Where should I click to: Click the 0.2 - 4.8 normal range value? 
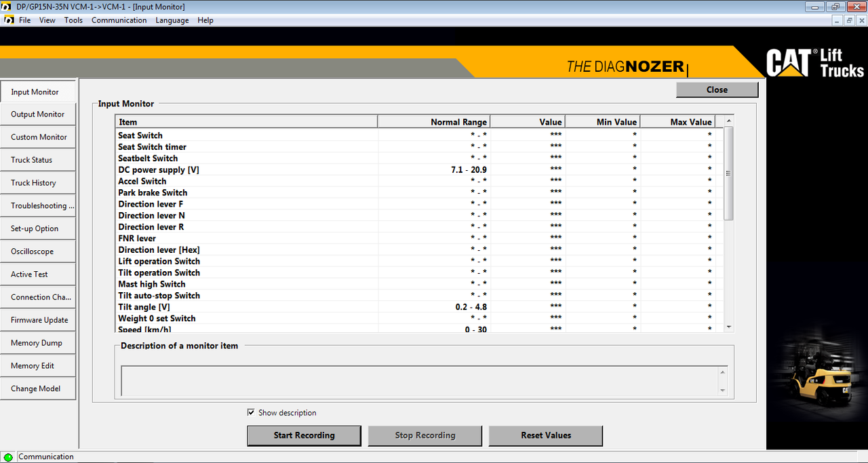coord(471,307)
